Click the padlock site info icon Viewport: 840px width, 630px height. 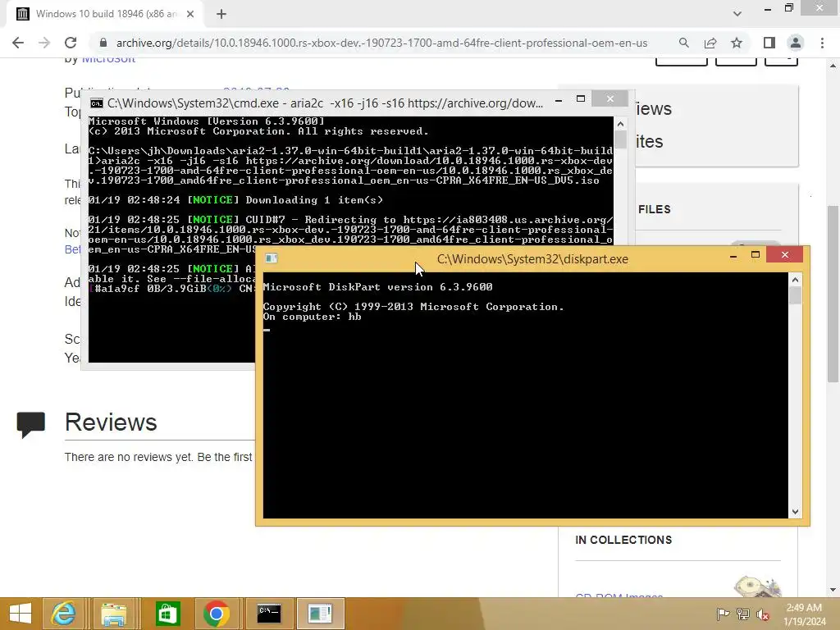[x=103, y=43]
